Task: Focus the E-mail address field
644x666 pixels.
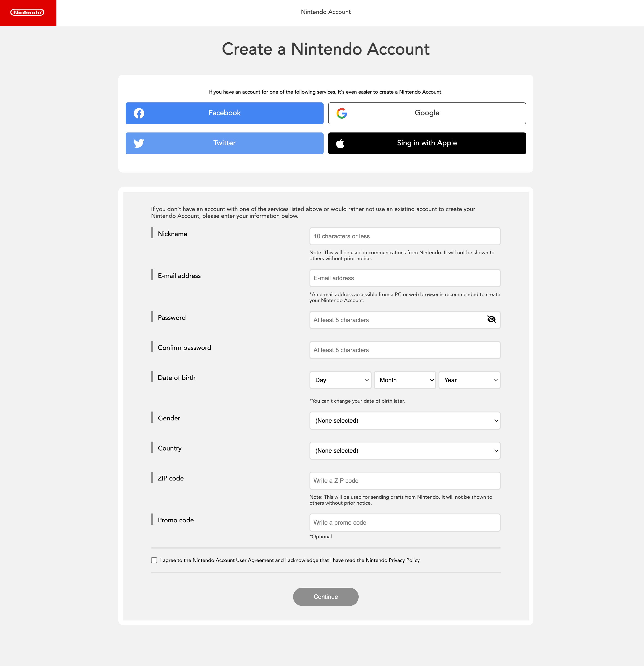Action: (x=405, y=278)
